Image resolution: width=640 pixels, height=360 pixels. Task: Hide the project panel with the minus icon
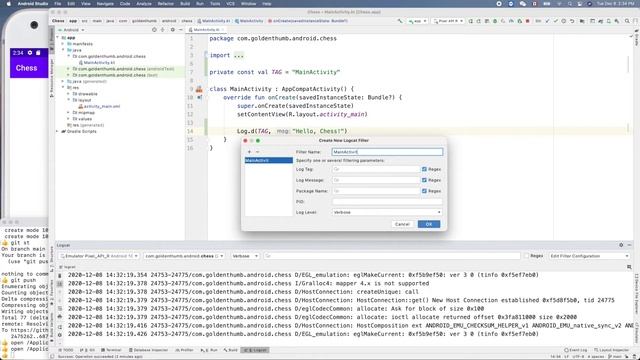coord(181,30)
